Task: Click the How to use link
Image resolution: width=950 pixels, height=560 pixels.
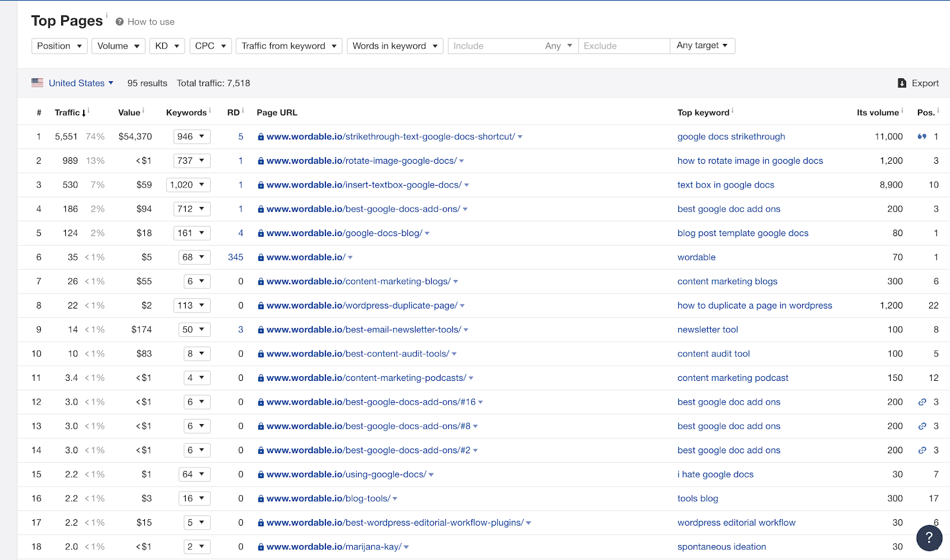Action: click(151, 22)
